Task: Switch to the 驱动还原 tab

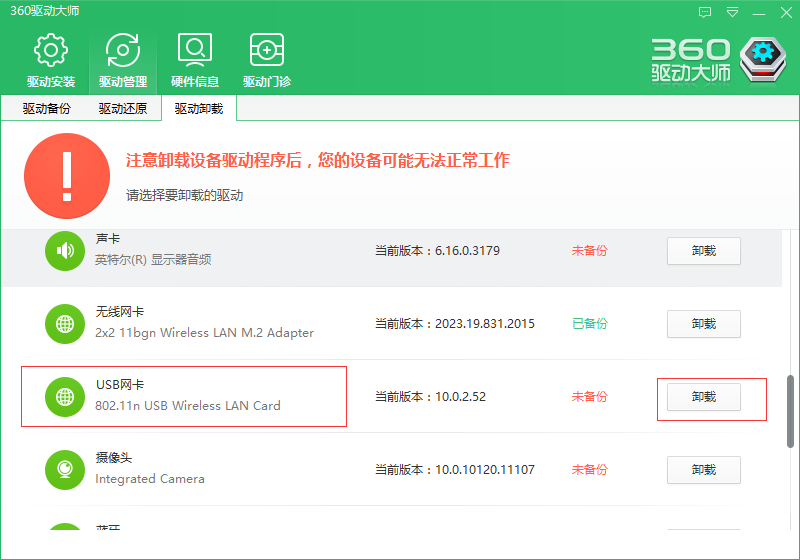Action: click(122, 109)
